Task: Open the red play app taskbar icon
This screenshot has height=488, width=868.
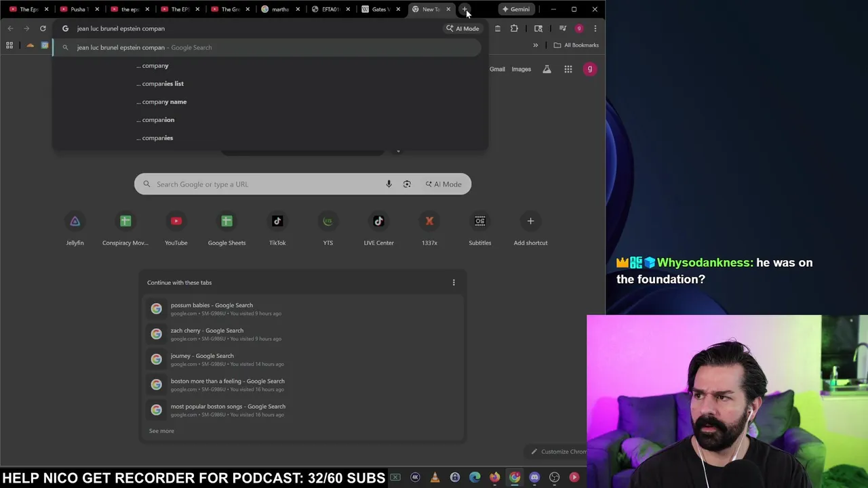Action: tap(574, 478)
